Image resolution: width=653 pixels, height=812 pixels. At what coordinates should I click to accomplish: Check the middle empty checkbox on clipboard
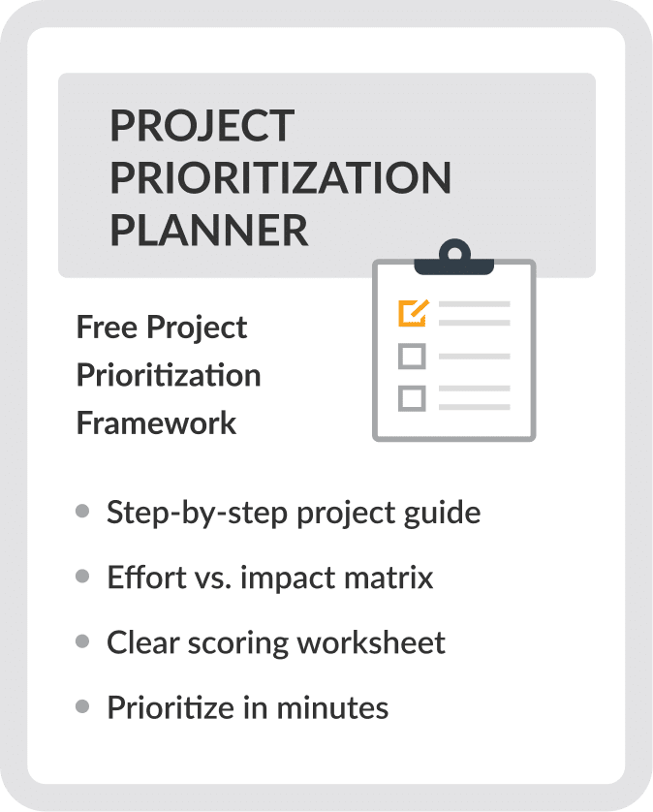pos(412,357)
